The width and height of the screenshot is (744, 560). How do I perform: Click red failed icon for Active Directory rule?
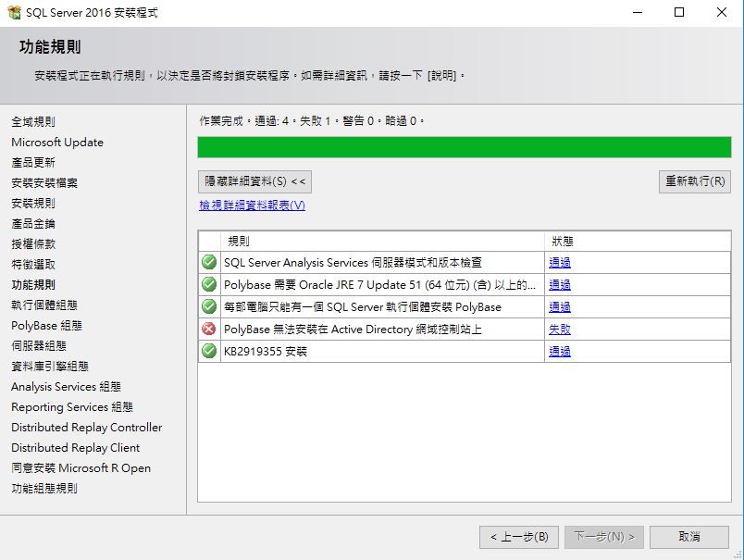[209, 329]
